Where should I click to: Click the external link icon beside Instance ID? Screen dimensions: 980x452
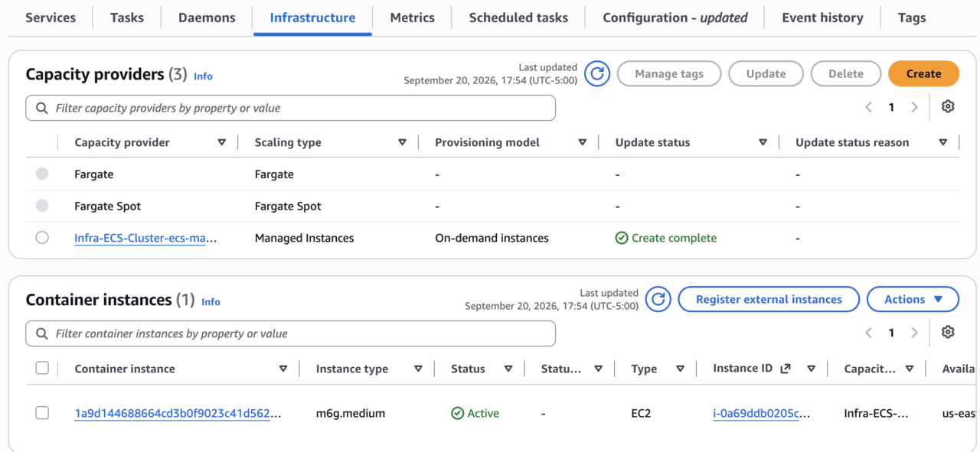point(785,369)
